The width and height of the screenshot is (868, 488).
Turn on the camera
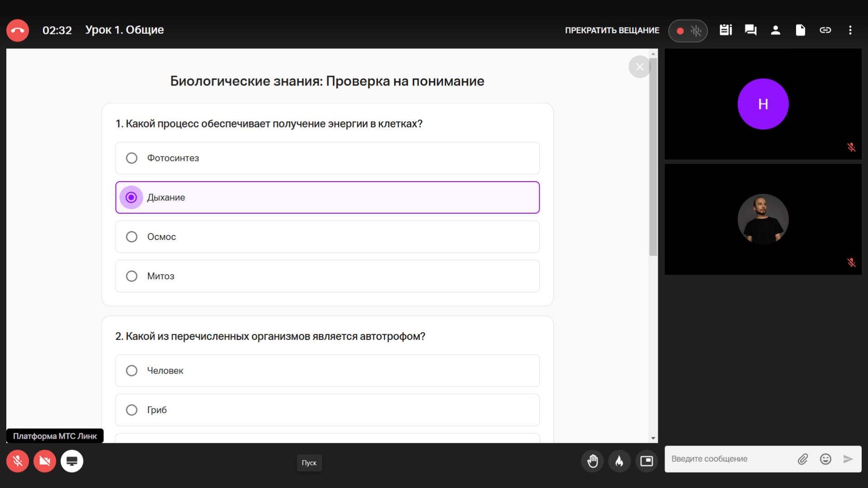(x=45, y=461)
